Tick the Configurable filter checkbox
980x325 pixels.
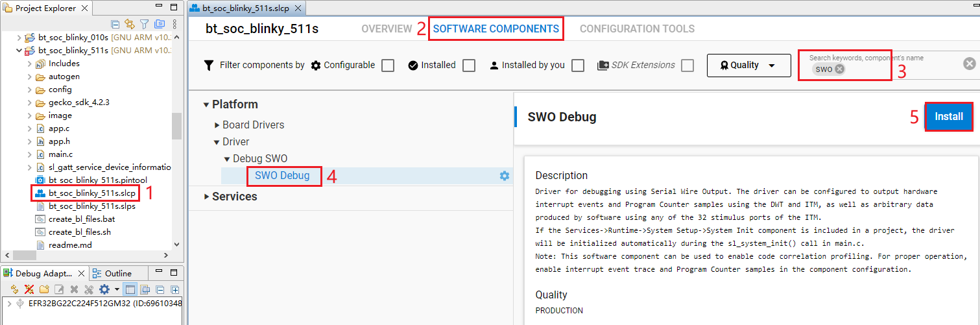pos(388,66)
